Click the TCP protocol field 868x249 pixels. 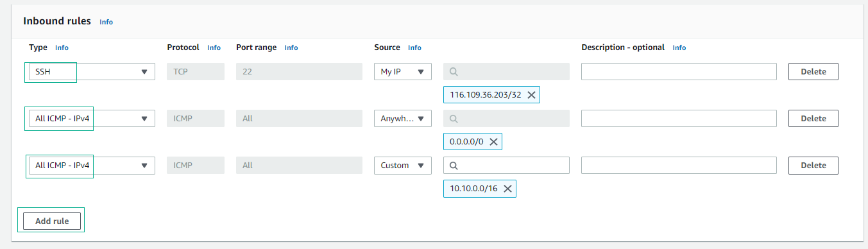196,71
